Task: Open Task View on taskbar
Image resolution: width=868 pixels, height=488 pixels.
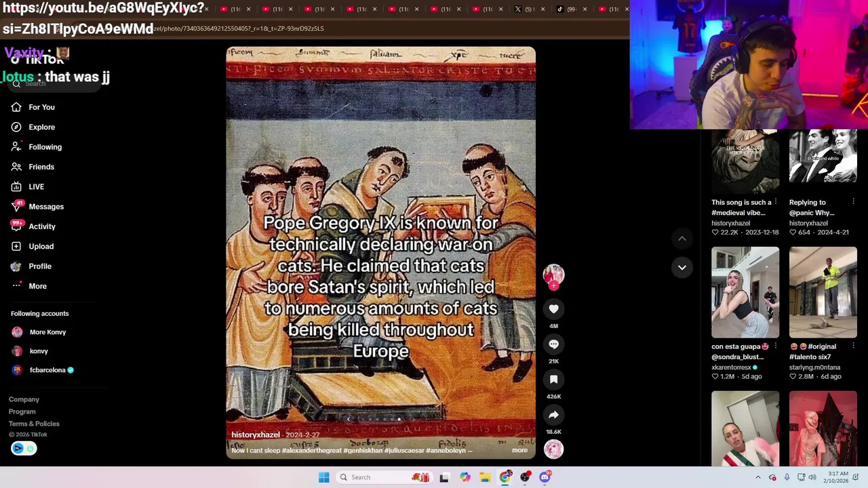Action: pos(444,477)
